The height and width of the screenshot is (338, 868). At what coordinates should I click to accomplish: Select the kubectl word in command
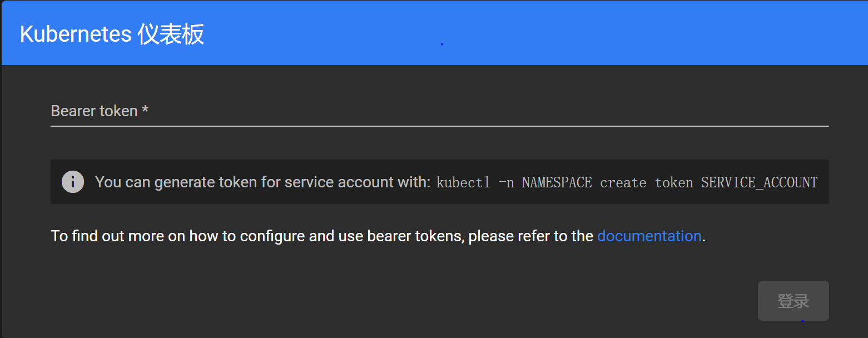pyautogui.click(x=463, y=182)
